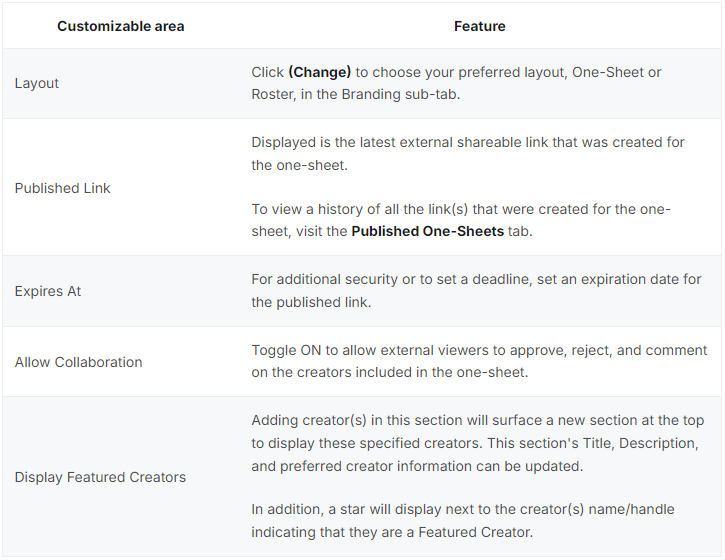Select the "Layout" row label
Image resolution: width=725 pixels, height=560 pixels.
click(37, 83)
